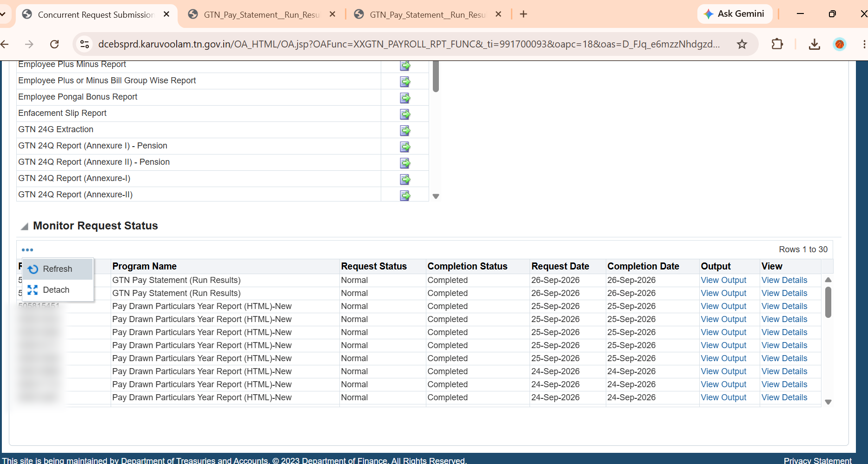
Task: Run GTN 24Q Report (Annexure-I) icon
Action: tap(405, 179)
